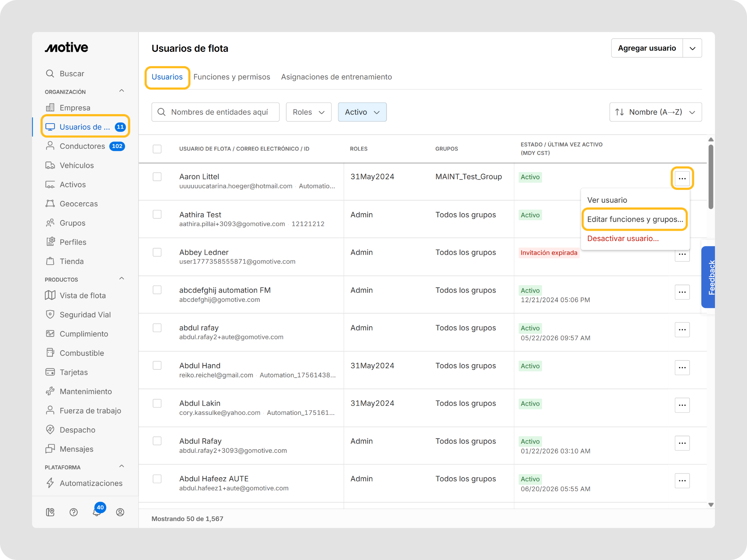Switch to Funciones y permisos tab

(x=232, y=77)
